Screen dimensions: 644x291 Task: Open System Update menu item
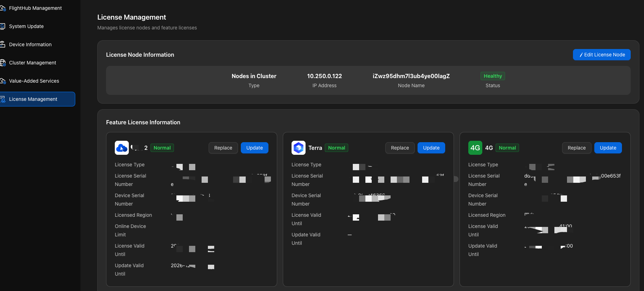[26, 26]
